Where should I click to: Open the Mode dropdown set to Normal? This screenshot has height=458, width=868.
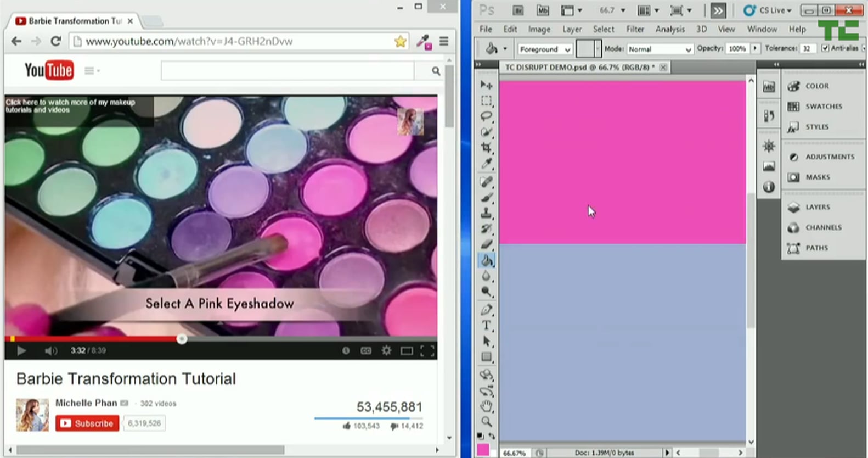point(660,49)
